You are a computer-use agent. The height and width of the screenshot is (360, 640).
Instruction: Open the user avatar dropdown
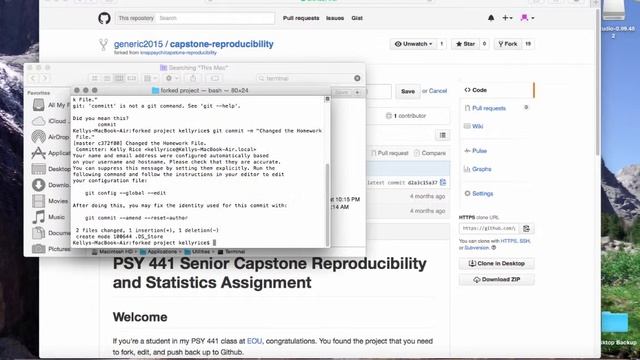[527, 18]
